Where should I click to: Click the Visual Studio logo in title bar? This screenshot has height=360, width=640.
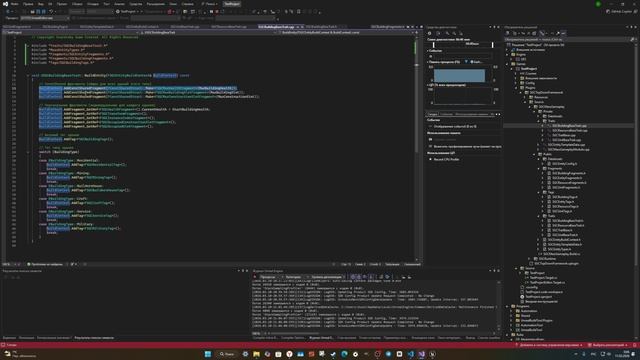[x=5, y=4]
